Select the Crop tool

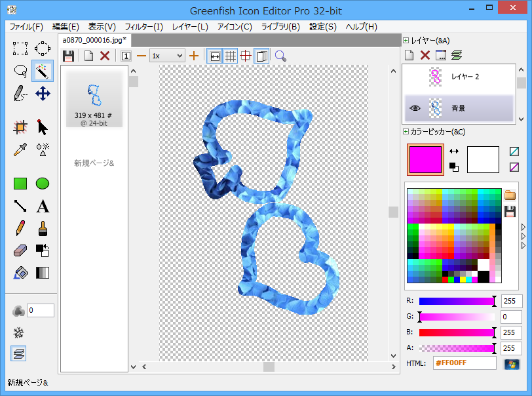[20, 127]
